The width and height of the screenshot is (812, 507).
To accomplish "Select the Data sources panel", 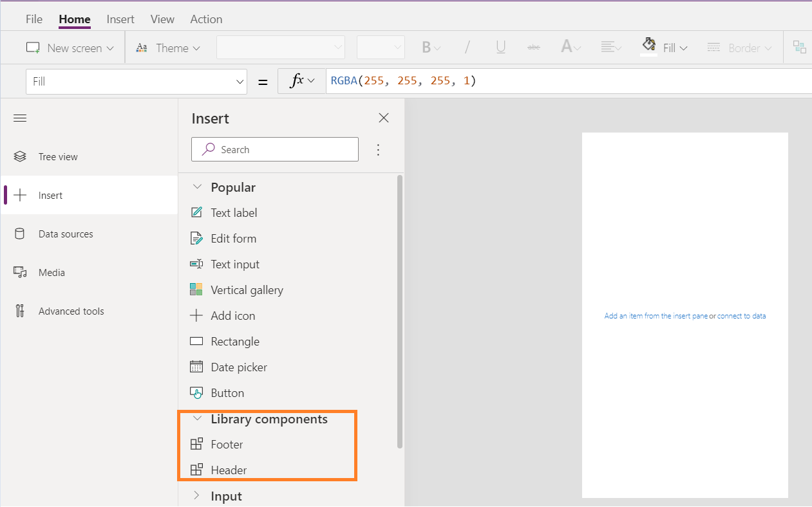I will click(66, 234).
